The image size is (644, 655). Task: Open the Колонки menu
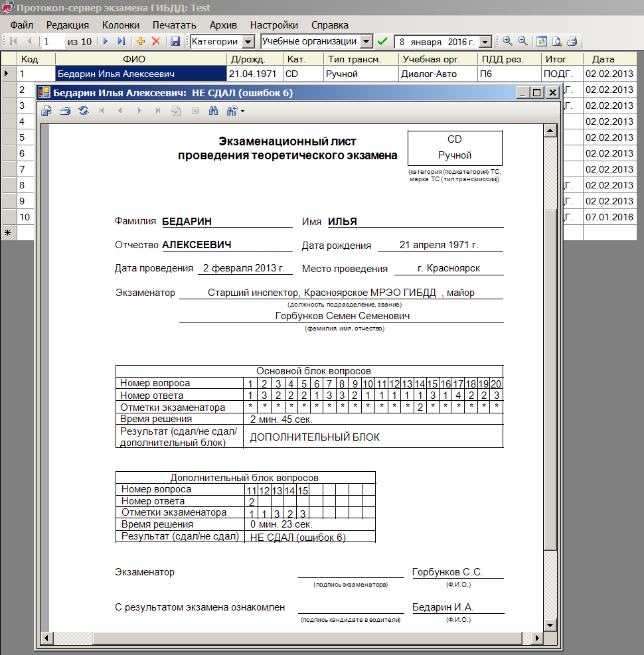click(121, 25)
